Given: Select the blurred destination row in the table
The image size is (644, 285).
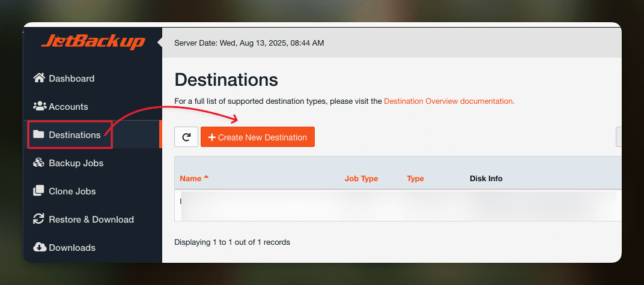Looking at the screenshot, I should pyautogui.click(x=396, y=205).
